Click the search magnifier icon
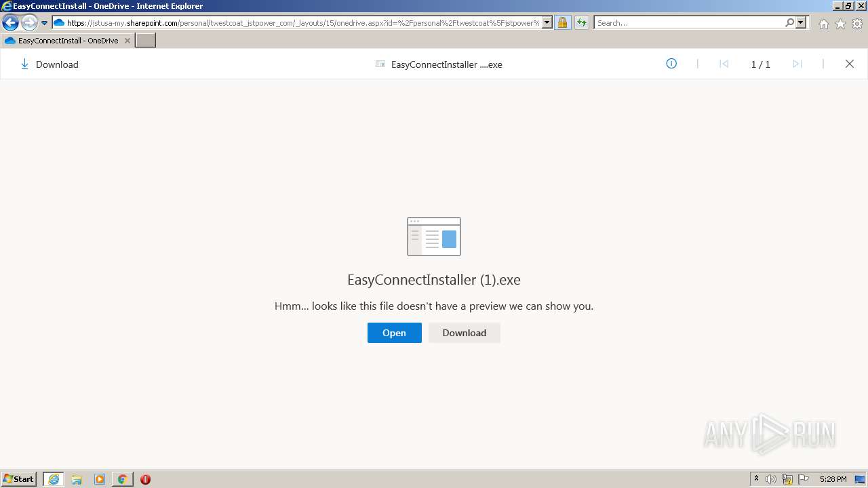The image size is (868, 488). [789, 23]
